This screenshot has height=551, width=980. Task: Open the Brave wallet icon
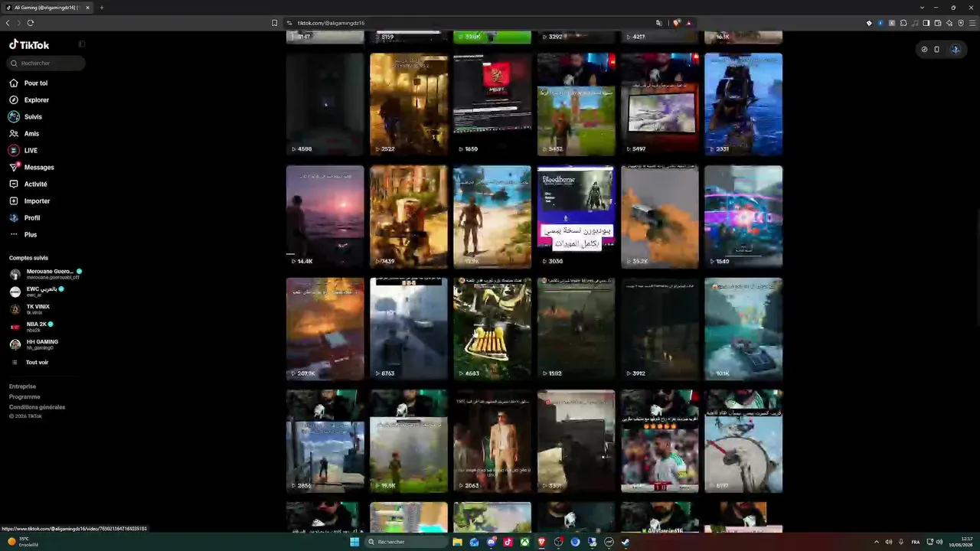click(x=938, y=23)
